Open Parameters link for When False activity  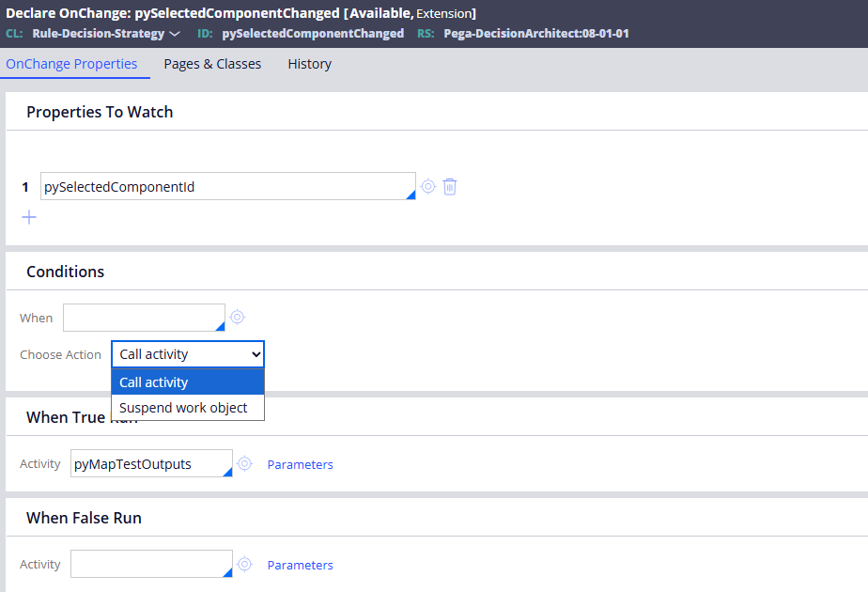[300, 566]
